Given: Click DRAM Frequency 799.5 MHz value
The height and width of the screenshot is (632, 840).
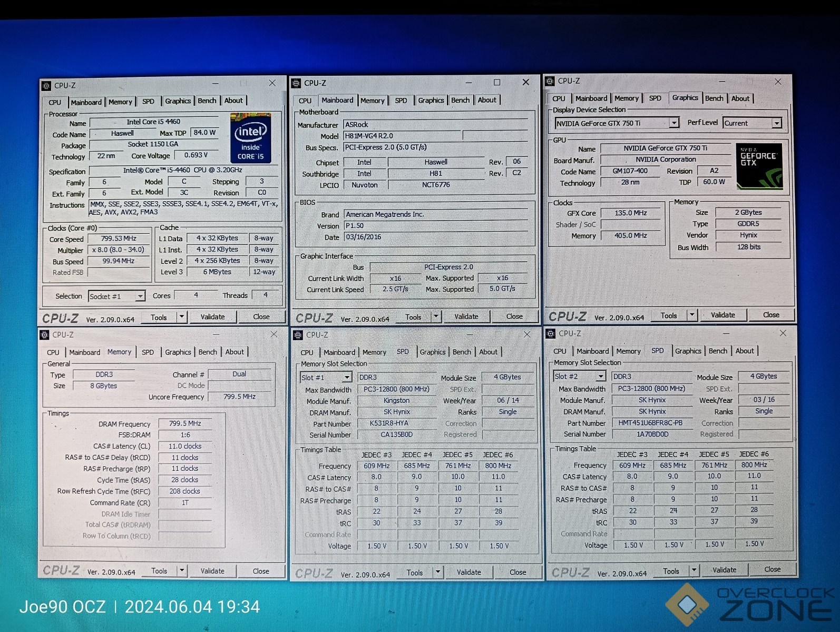Looking at the screenshot, I should (185, 423).
